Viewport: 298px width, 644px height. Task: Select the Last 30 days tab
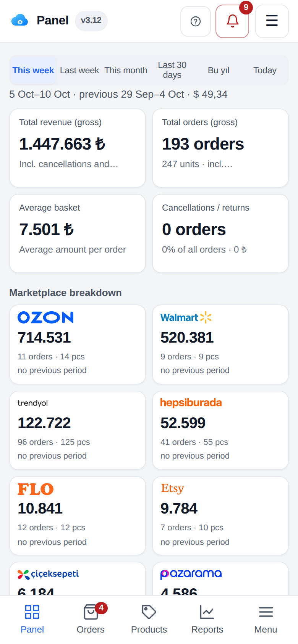click(172, 70)
